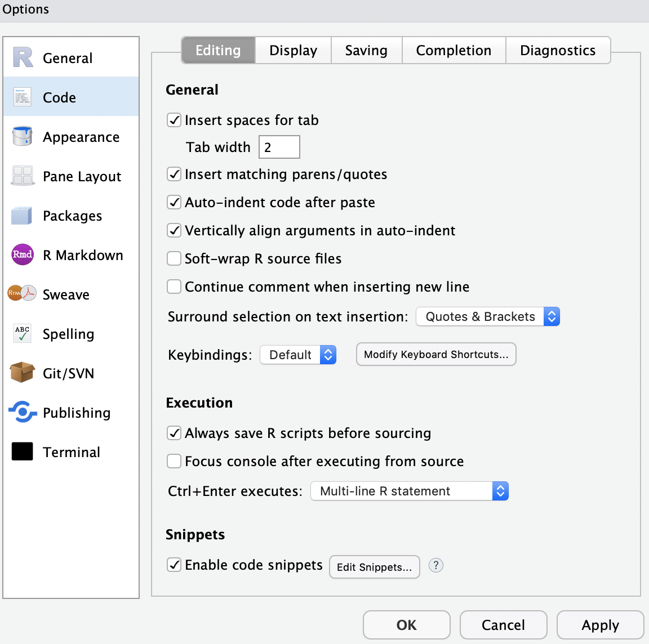The width and height of the screenshot is (649, 644).
Task: Toggle Always save R scripts before sourcing
Action: (174, 433)
